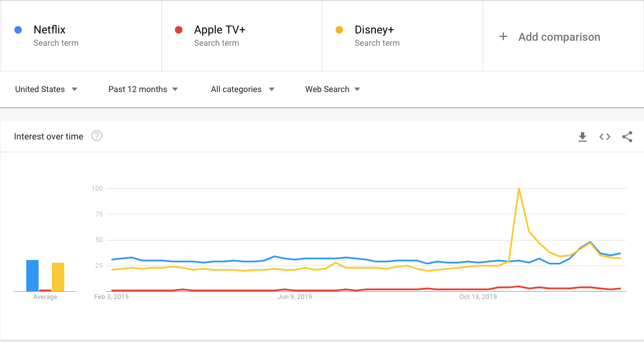
Task: Share the Interest over time chart
Action: [x=627, y=137]
